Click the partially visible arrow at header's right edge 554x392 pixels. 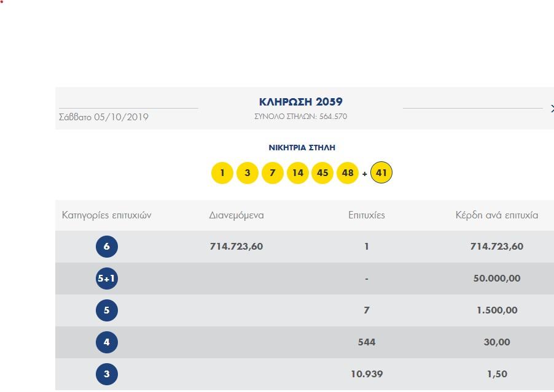(x=552, y=109)
